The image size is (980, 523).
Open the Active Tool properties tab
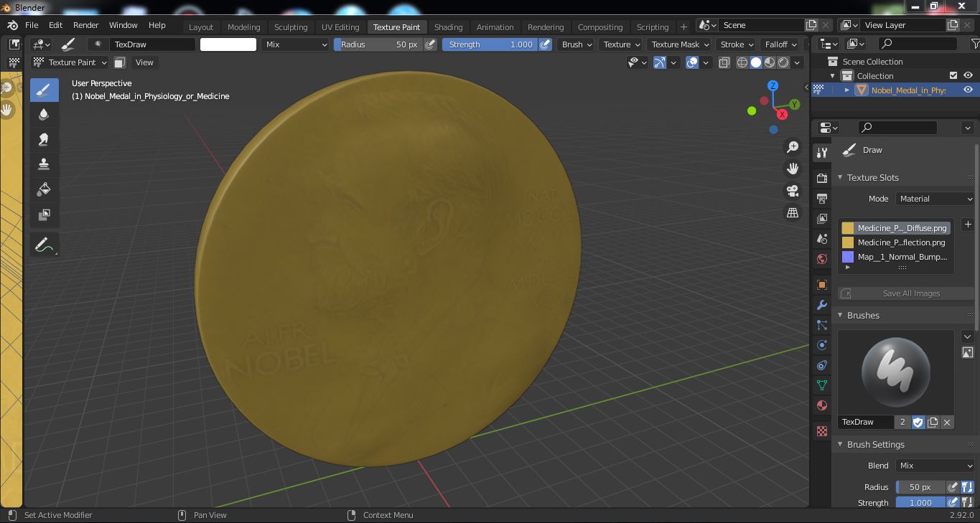822,153
